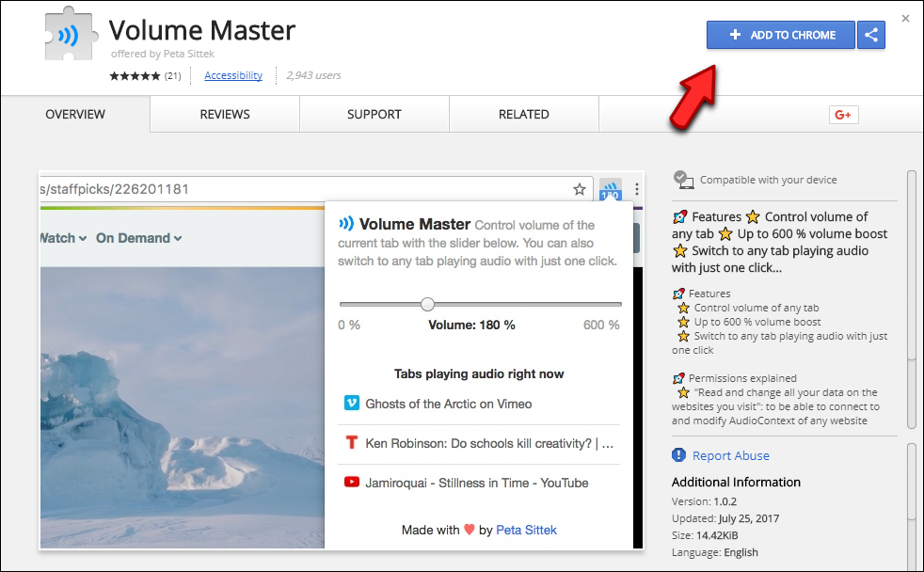This screenshot has height=572, width=924.
Task: Click the Add to Chrome button
Action: click(780, 35)
